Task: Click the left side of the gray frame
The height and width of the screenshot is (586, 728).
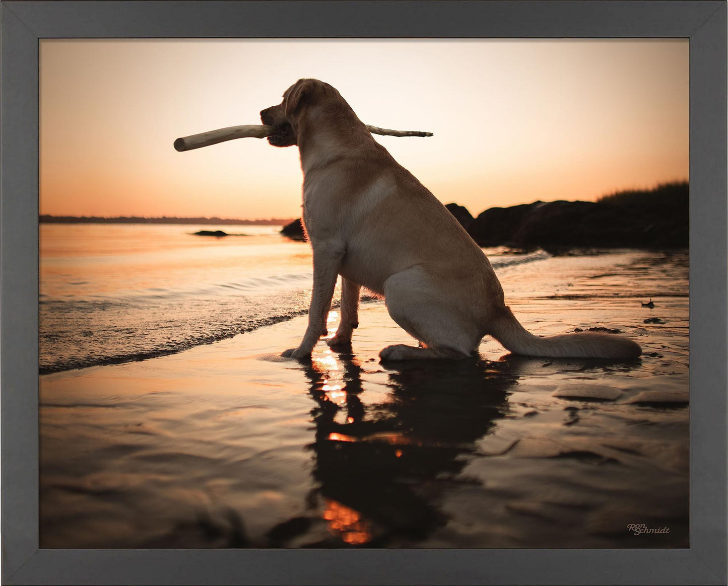Action: pyautogui.click(x=20, y=292)
